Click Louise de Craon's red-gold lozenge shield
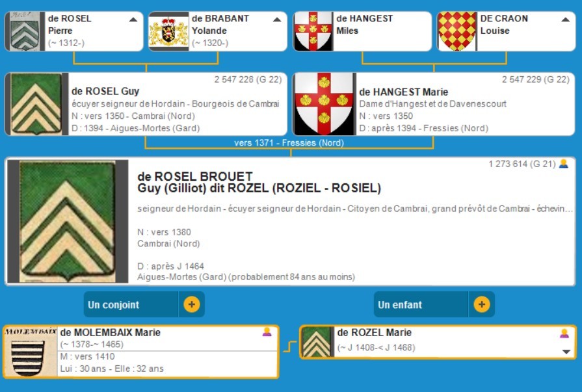 pos(456,31)
